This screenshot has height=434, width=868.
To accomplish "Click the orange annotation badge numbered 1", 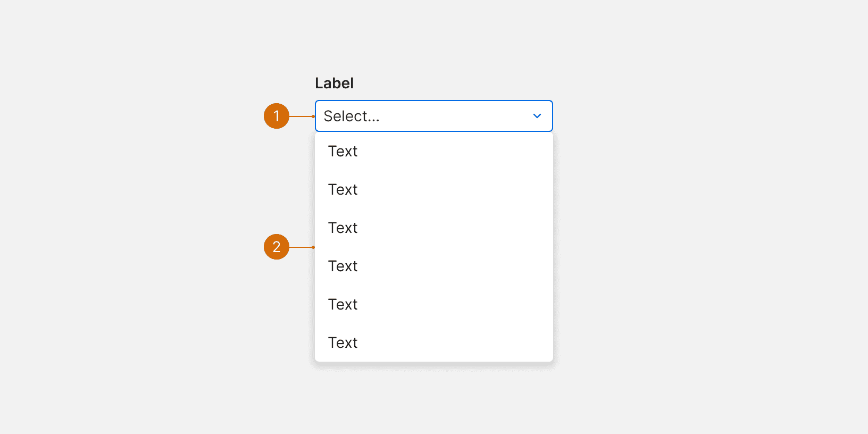I will (277, 116).
